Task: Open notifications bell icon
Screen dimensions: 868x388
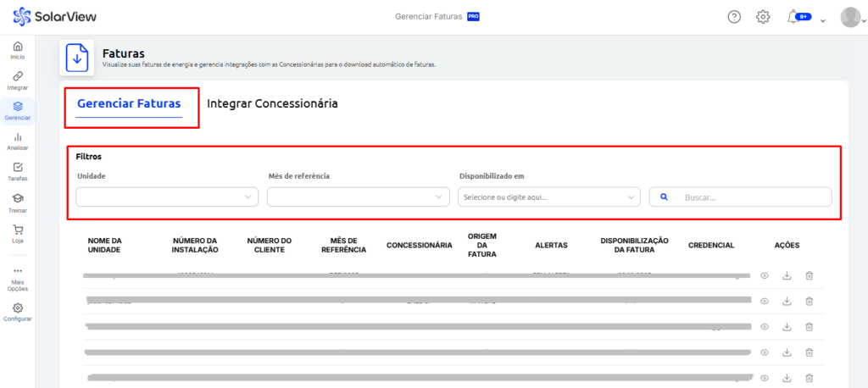Action: (x=793, y=17)
